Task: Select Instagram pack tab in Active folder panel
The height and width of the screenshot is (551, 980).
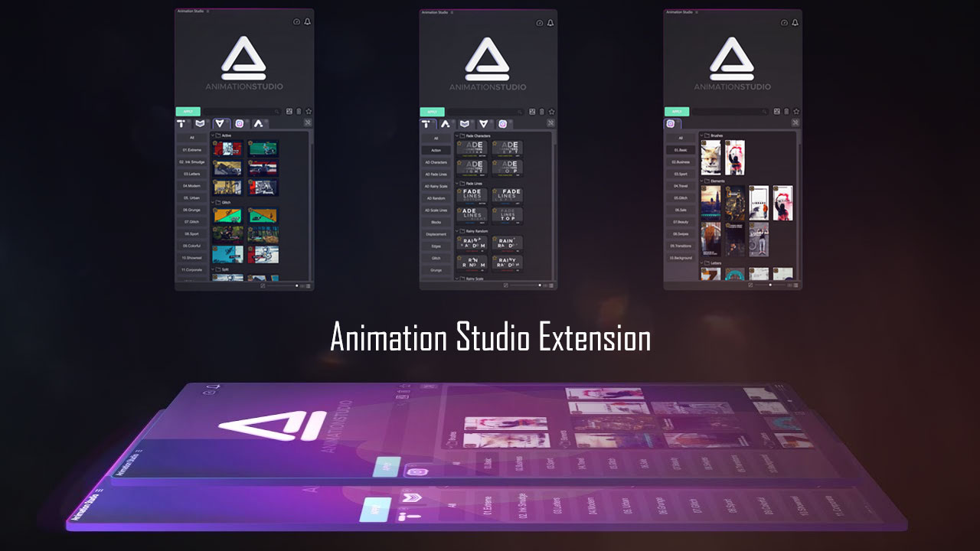Action: click(x=240, y=123)
